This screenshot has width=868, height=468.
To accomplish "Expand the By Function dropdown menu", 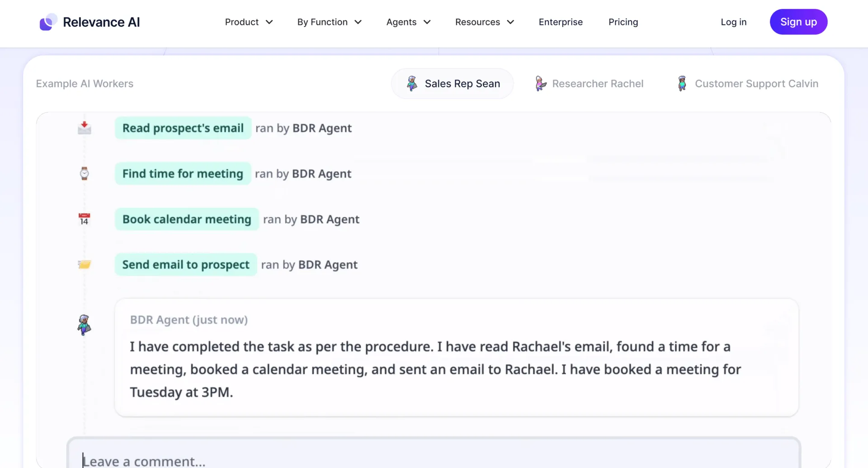I will [x=330, y=22].
